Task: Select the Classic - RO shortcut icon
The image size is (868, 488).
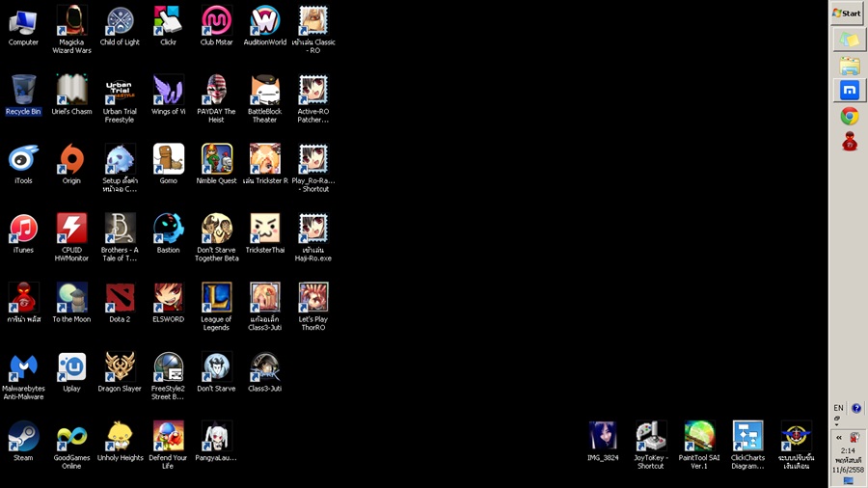Action: (313, 29)
